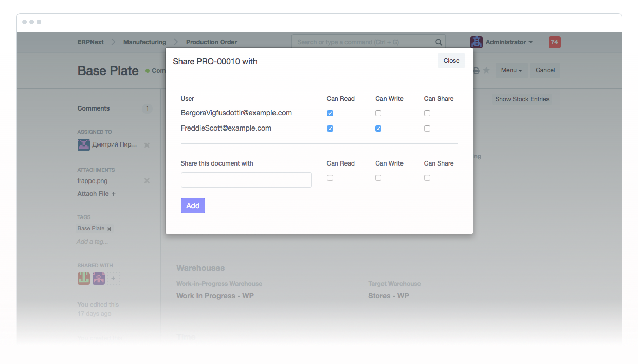
Task: Click the Comments count badge
Action: (147, 108)
